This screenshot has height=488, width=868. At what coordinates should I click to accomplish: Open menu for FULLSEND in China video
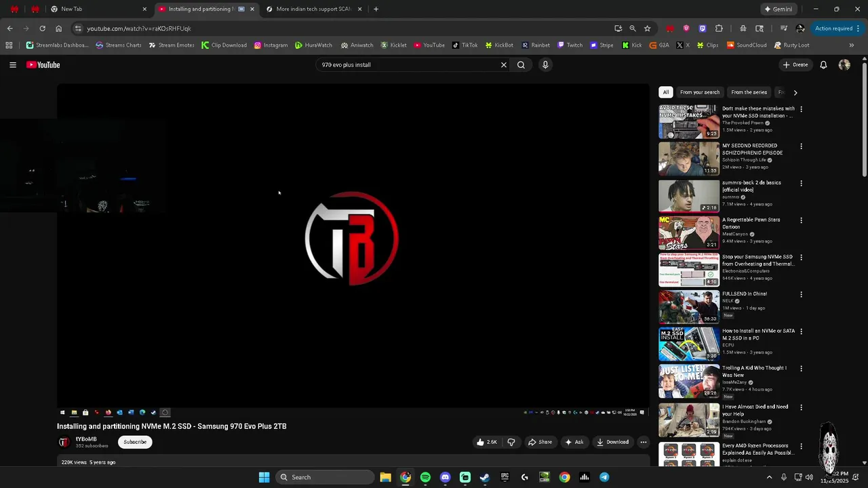pyautogui.click(x=801, y=294)
